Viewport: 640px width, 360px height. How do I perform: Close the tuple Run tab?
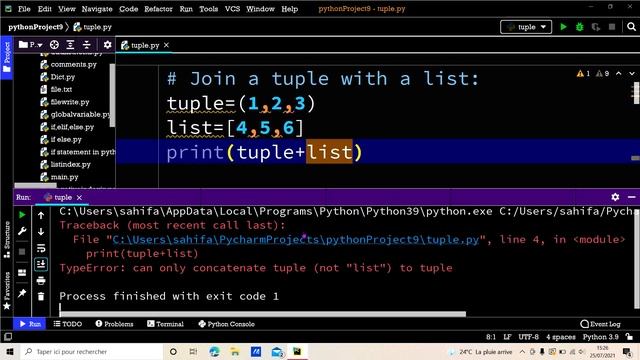(x=79, y=198)
